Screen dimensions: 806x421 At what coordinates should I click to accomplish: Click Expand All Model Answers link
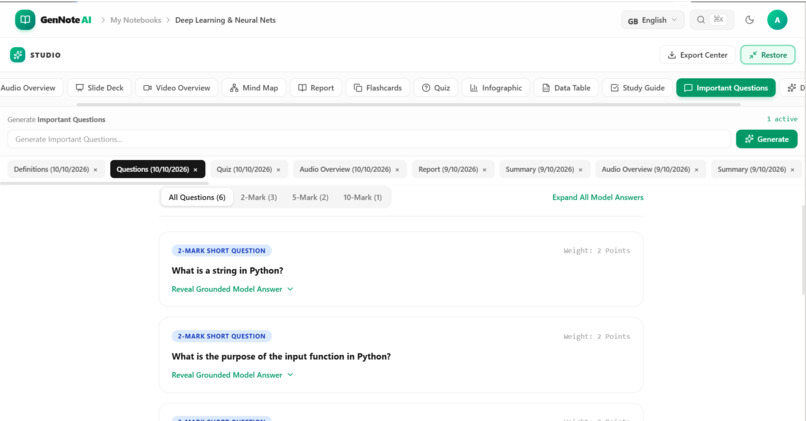[597, 197]
